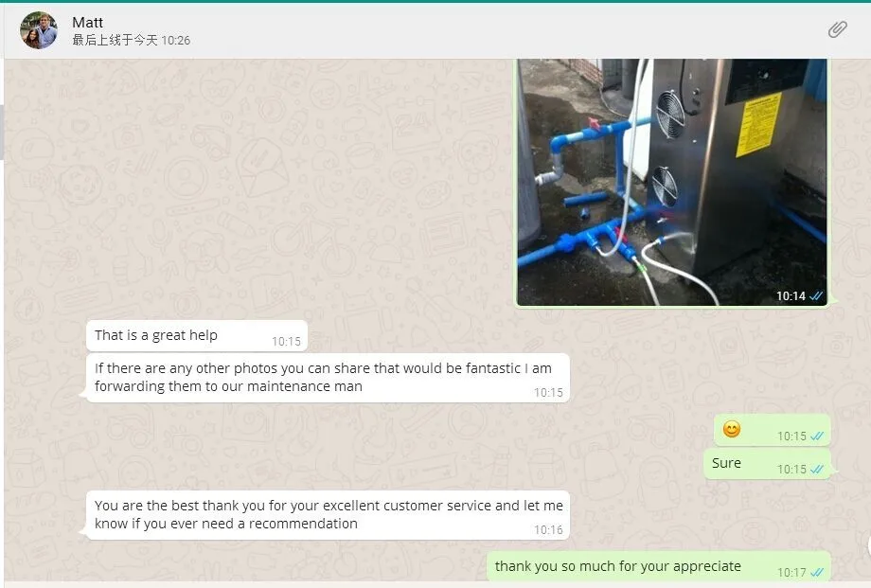Click the 10:15 timestamp on 'great help' message
Screen dimensions: 871x588
(286, 341)
